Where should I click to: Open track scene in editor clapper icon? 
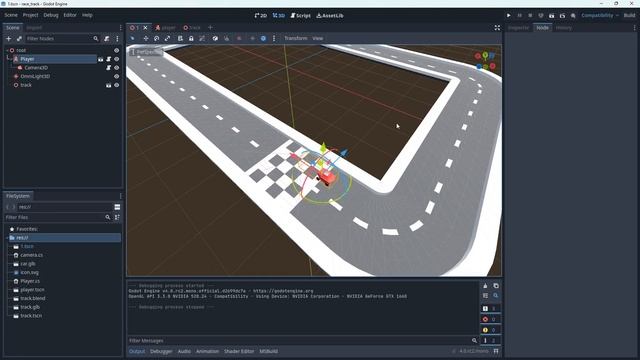[x=109, y=85]
